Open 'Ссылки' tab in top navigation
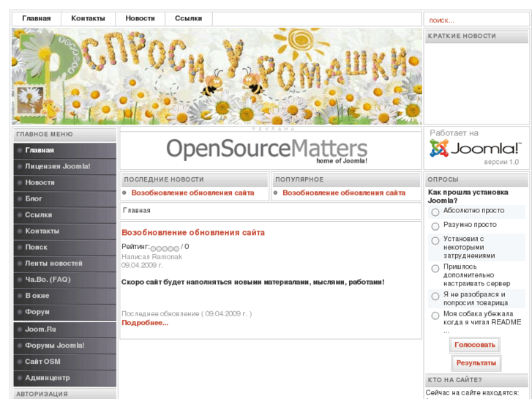 point(188,18)
